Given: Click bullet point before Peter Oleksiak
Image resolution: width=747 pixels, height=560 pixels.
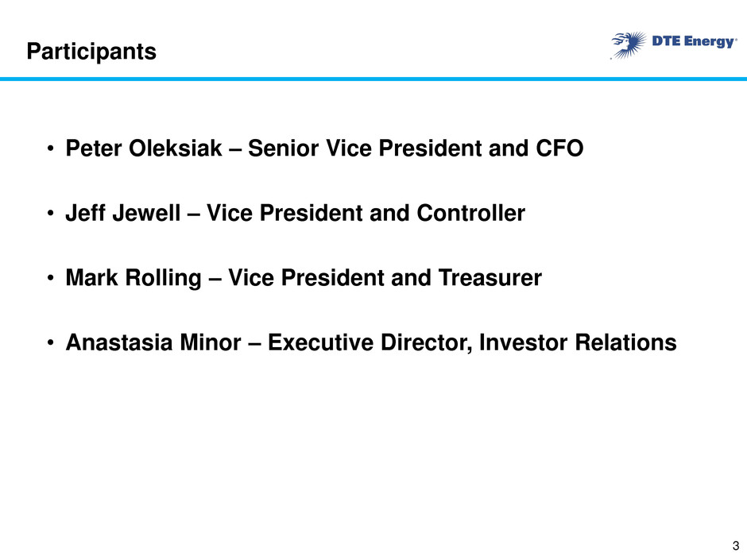Looking at the screenshot, I should point(51,149).
